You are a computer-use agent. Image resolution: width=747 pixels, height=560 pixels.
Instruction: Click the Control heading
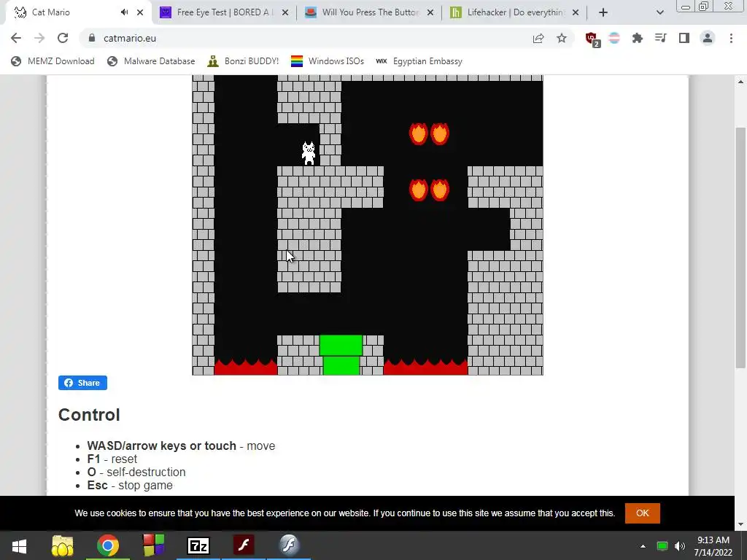tap(89, 415)
